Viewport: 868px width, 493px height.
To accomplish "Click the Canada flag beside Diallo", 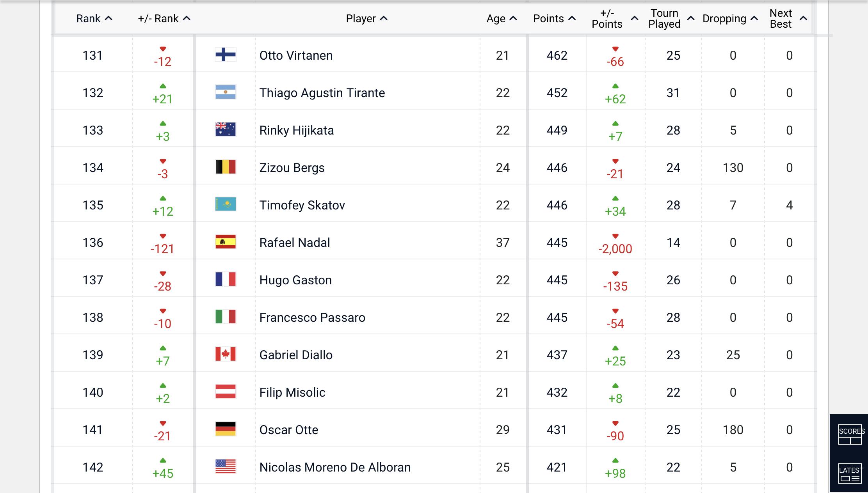I will [225, 354].
